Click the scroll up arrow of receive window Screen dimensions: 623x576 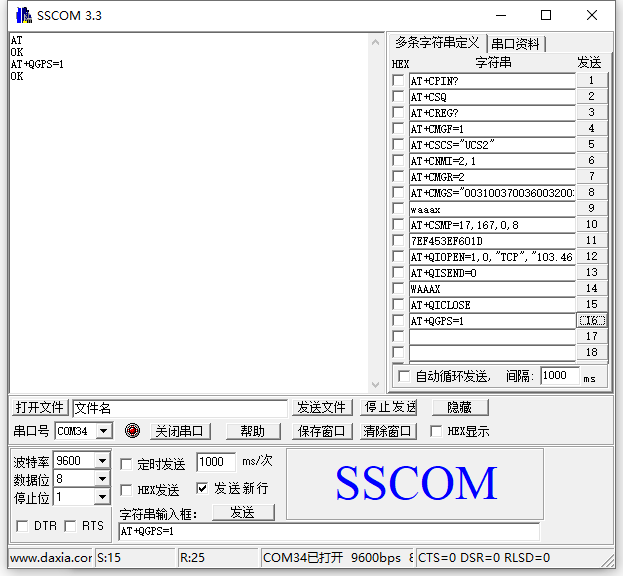[x=375, y=42]
